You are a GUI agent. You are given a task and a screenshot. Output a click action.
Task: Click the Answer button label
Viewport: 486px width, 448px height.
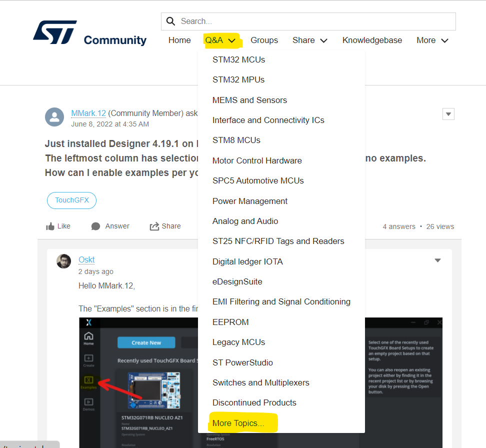coord(117,226)
